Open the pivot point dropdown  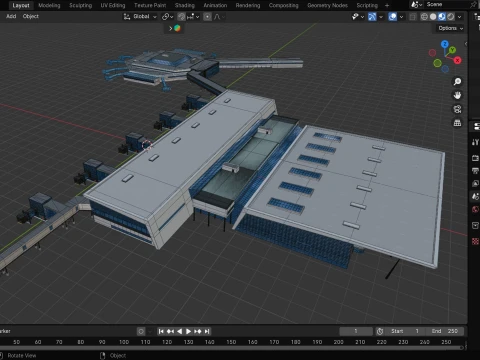pos(168,17)
